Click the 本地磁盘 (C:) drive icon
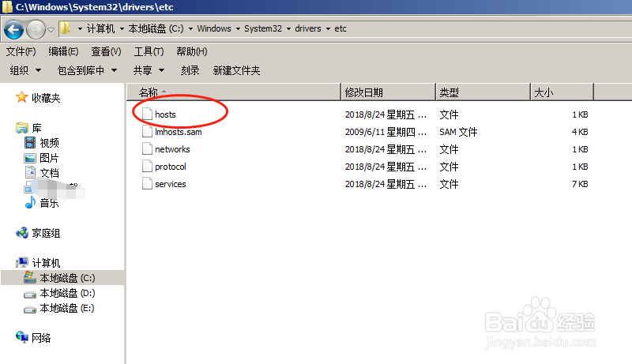 30,277
